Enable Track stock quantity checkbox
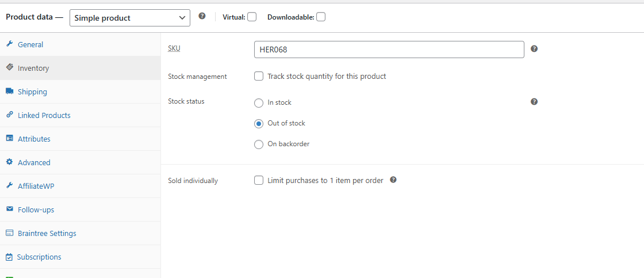The height and width of the screenshot is (278, 644). (x=258, y=76)
